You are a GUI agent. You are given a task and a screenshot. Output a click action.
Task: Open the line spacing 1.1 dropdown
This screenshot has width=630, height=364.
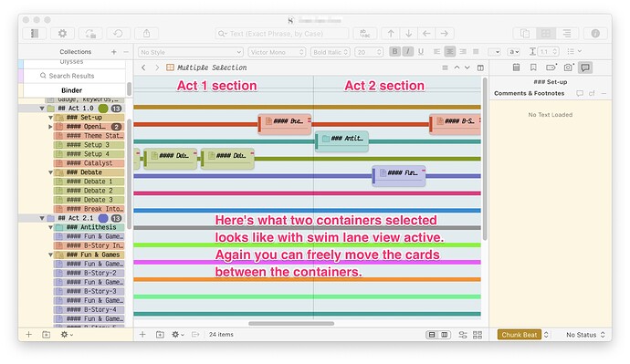coord(549,52)
